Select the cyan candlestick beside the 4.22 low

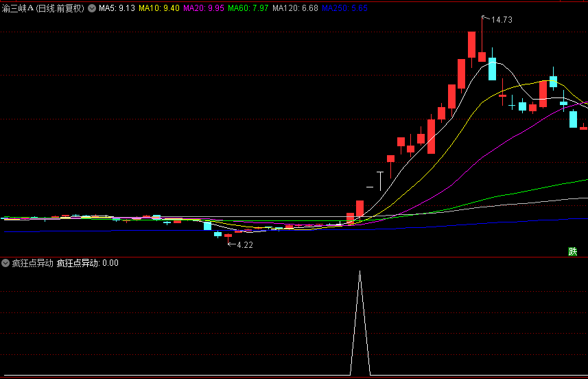click(x=217, y=234)
